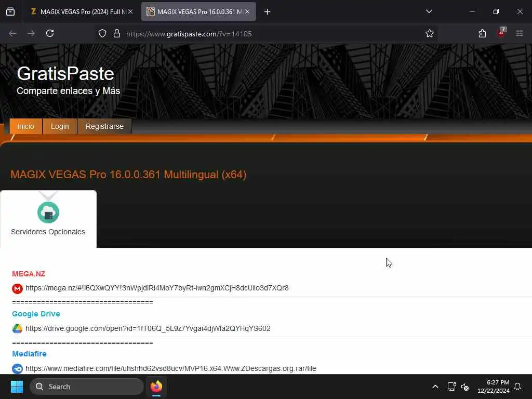Open the uBlock Origin extension icon
Viewport: 532px width, 399px height.
501,33
